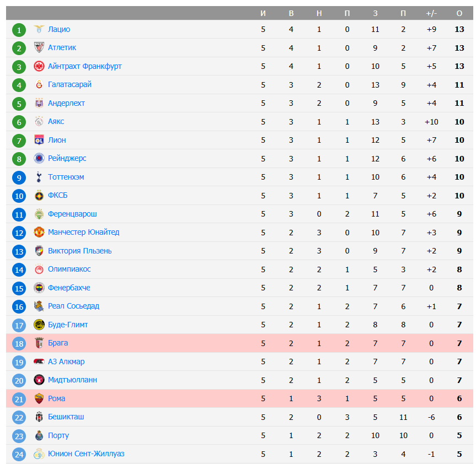
Task: Click the Tottenham club crest icon
Action: (x=39, y=177)
